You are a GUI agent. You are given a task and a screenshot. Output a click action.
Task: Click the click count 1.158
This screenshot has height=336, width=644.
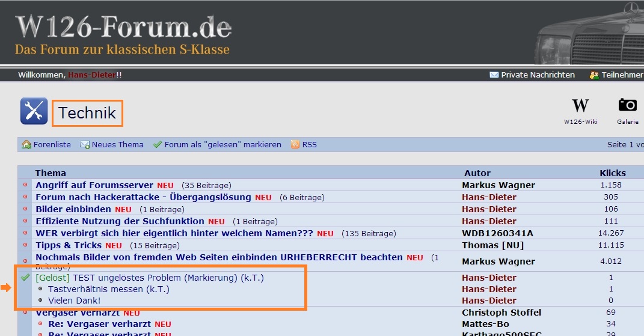click(611, 185)
